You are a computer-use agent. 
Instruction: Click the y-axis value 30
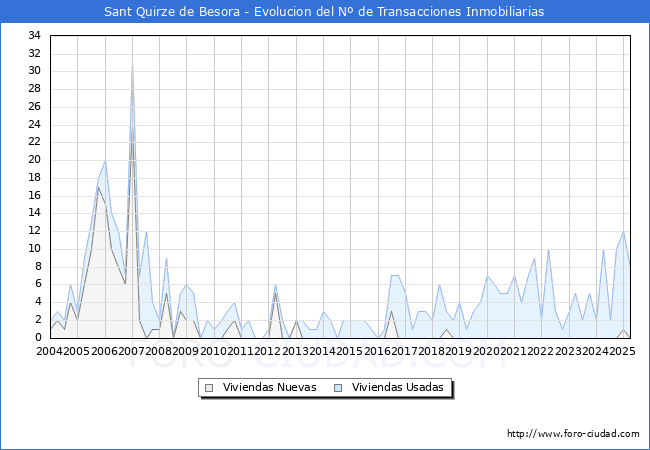(34, 71)
